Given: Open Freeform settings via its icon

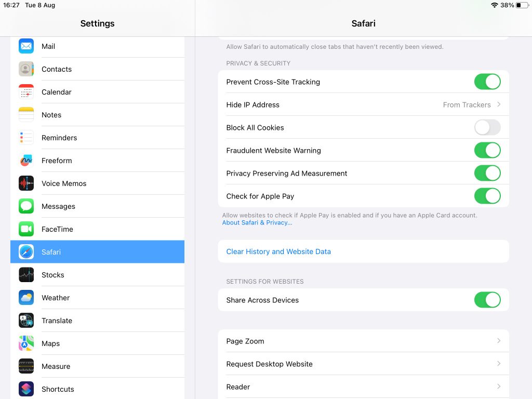Looking at the screenshot, I should (x=26, y=161).
